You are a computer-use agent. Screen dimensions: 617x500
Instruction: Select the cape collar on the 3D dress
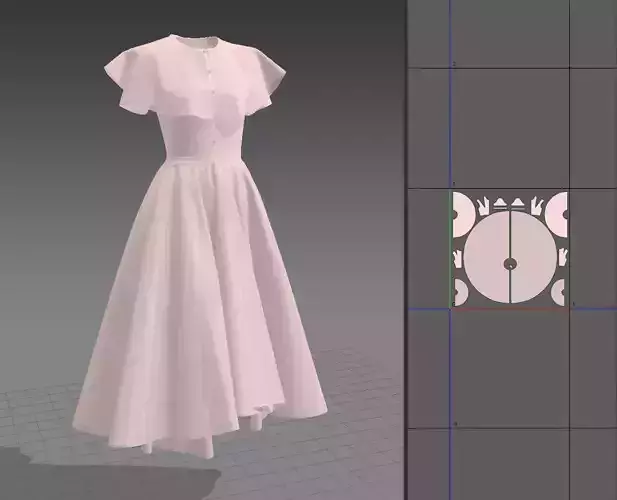193,75
